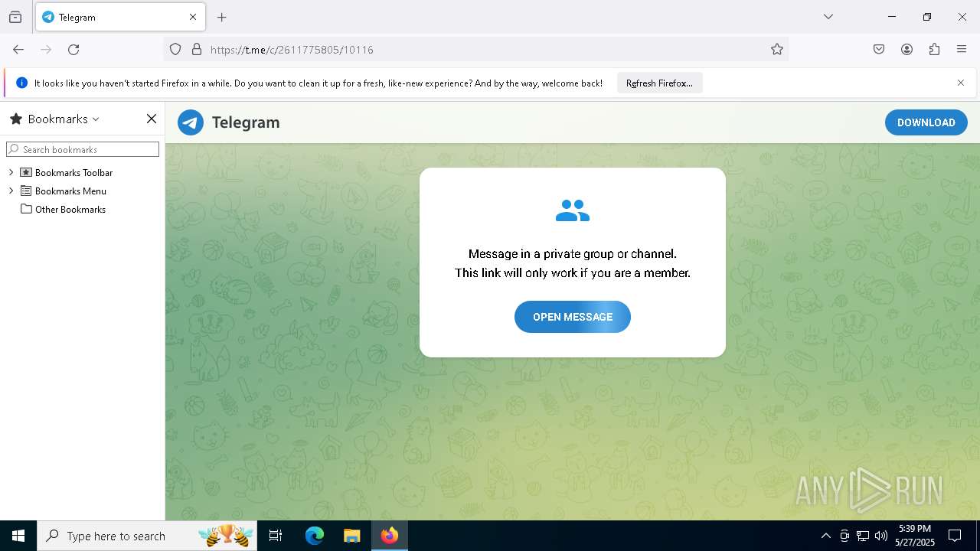Click the Firefox View icon in tab bar

tap(15, 17)
